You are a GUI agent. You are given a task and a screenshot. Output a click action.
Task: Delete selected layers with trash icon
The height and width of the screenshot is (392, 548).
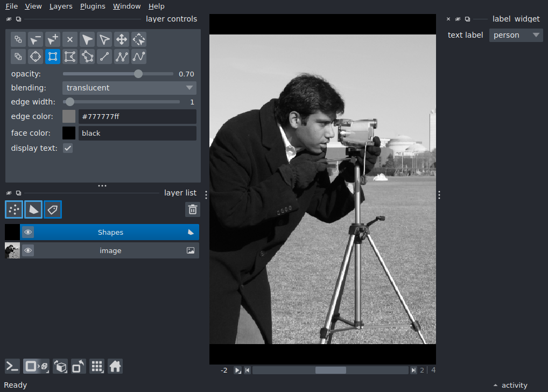(193, 209)
